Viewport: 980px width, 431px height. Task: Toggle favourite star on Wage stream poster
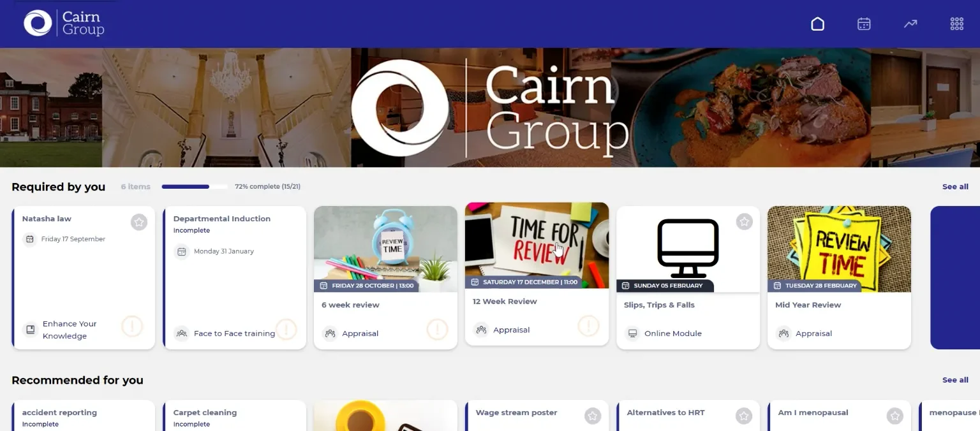tap(593, 416)
